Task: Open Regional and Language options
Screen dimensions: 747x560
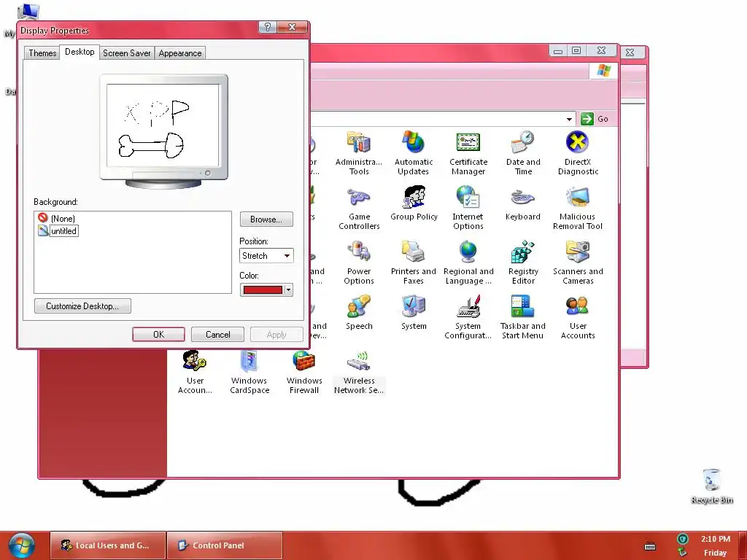Action: click(x=468, y=262)
